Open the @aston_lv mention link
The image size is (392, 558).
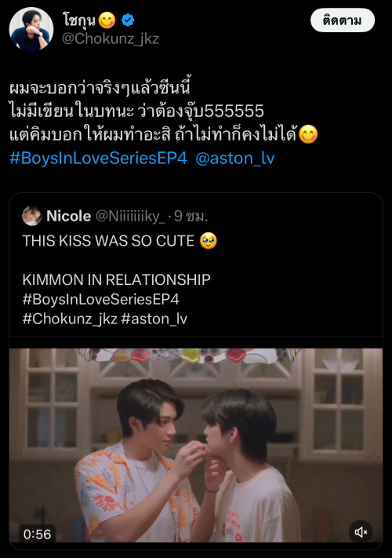(235, 158)
